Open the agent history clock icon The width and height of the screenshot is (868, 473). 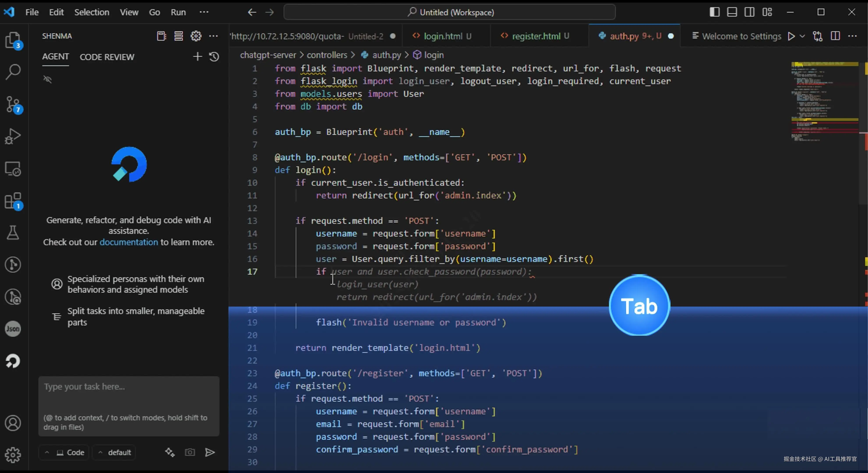(214, 56)
